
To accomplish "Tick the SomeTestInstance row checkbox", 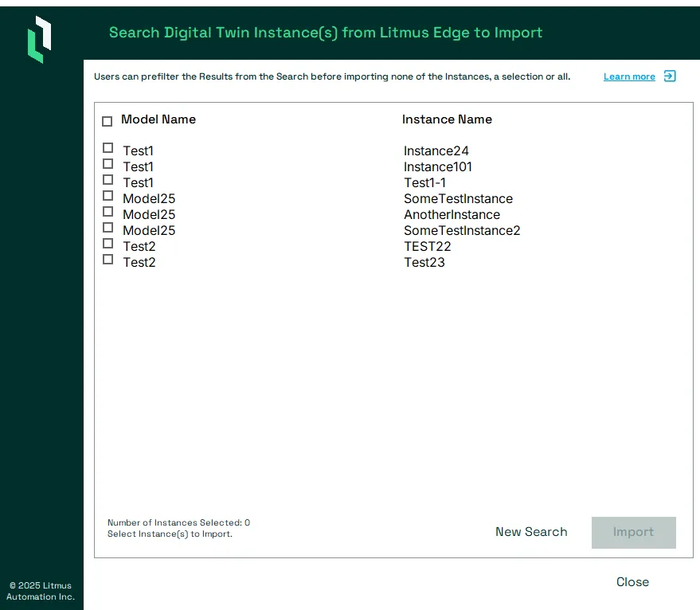I will pyautogui.click(x=108, y=196).
